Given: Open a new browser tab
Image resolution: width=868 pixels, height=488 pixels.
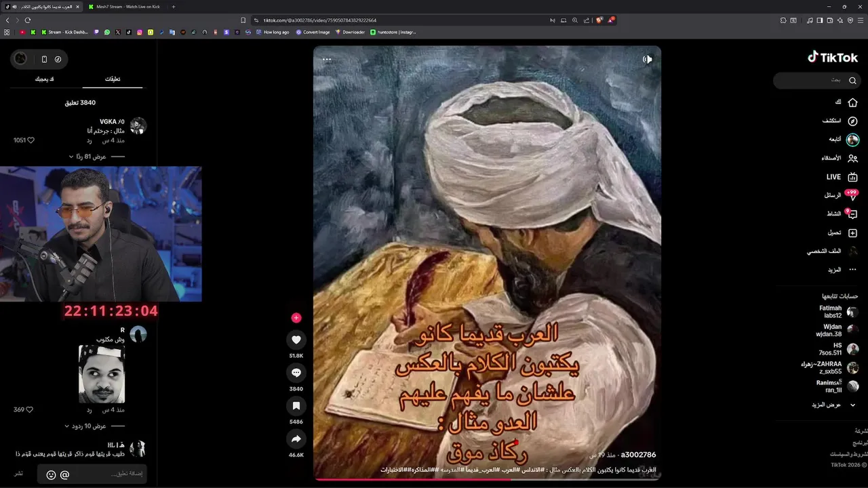Looking at the screenshot, I should 174,6.
